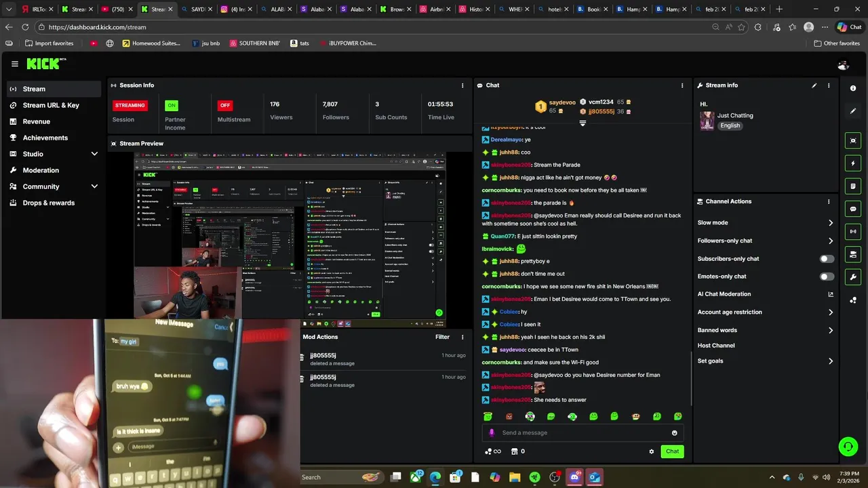
Task: Click the Send a message input field
Action: click(583, 432)
